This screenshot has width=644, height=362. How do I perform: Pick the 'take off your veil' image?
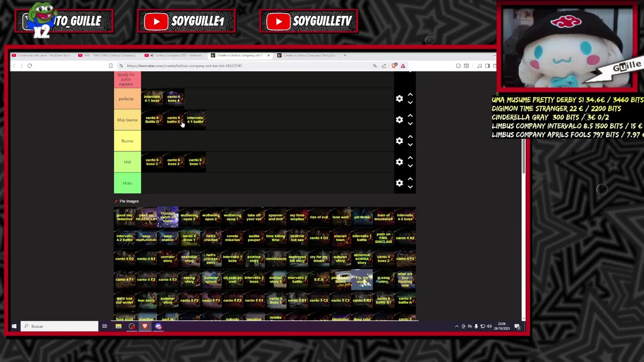(x=254, y=217)
